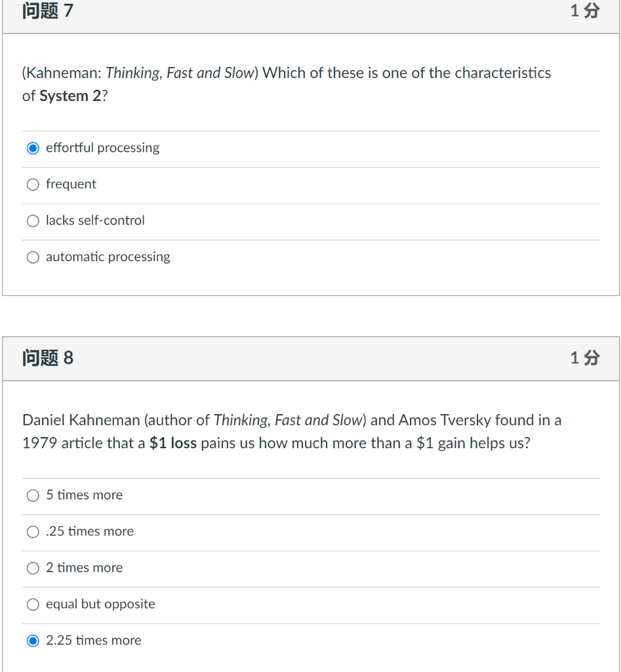The height and width of the screenshot is (672, 621).
Task: Choose "lacks self-control" for question 7
Action: tap(33, 220)
